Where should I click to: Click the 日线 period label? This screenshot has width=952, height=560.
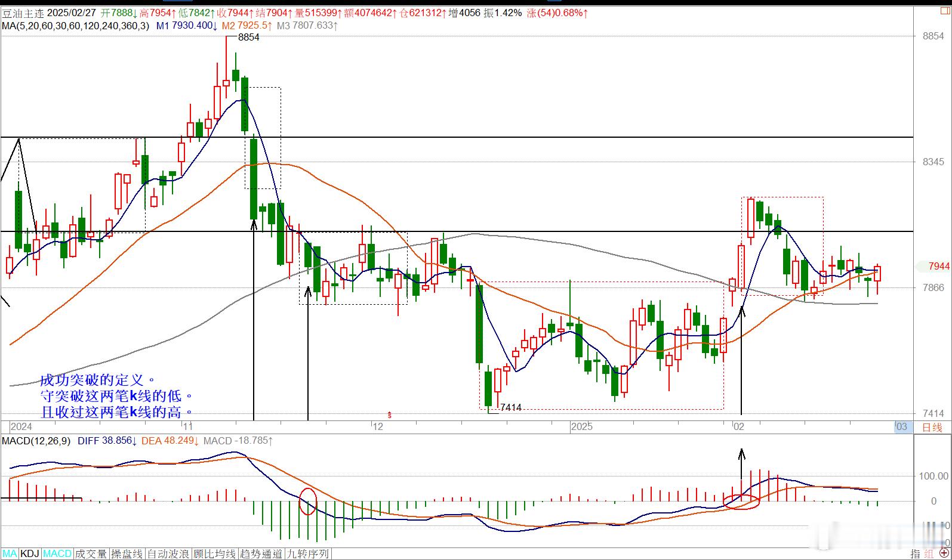point(932,427)
